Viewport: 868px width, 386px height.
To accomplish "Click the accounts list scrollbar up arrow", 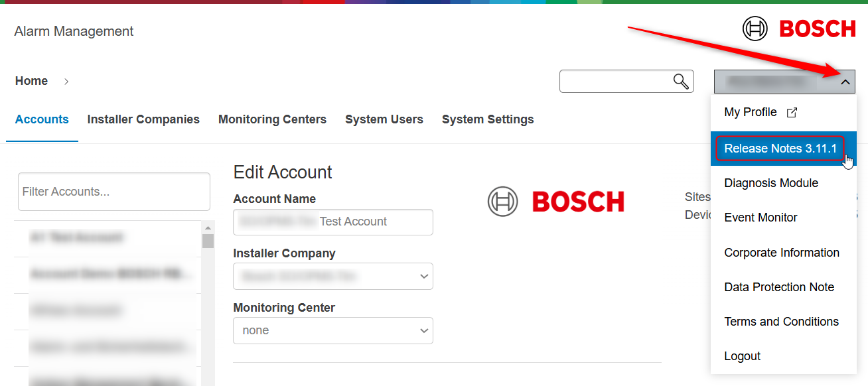I will (208, 227).
